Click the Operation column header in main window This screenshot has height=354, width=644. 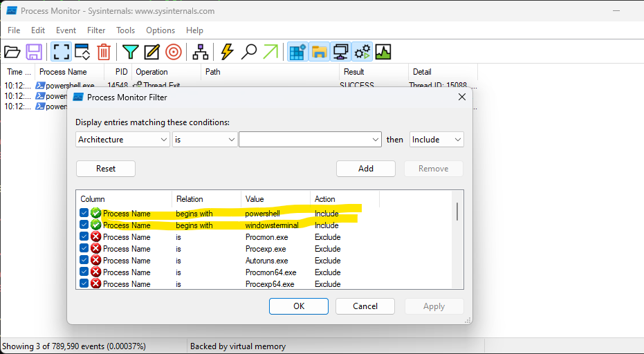(x=166, y=72)
